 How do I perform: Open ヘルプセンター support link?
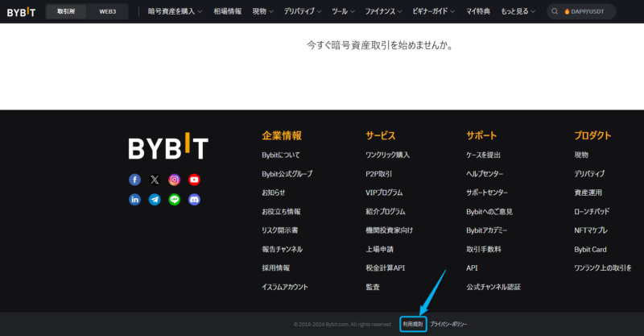point(485,174)
